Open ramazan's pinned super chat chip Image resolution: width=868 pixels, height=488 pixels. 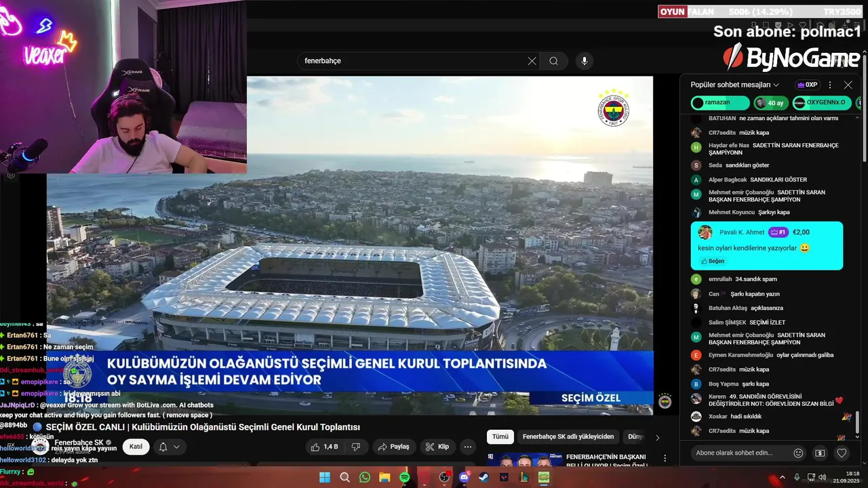[720, 102]
